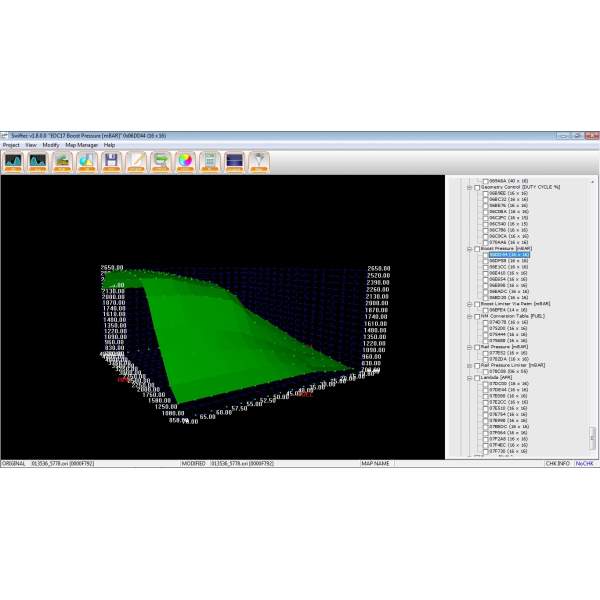Tick the Lambda [AFR] group checkbox
The height and width of the screenshot is (600, 600).
[x=477, y=378]
